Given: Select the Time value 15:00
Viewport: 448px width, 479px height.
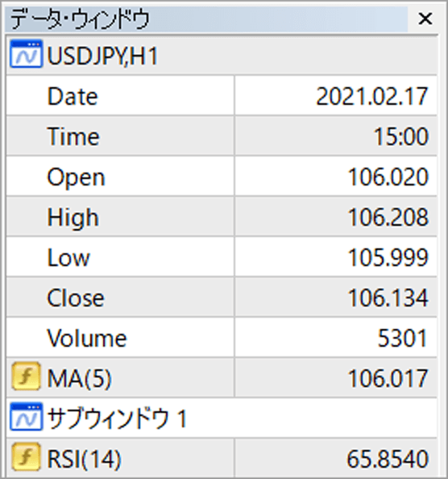Looking at the screenshot, I should coord(400,136).
